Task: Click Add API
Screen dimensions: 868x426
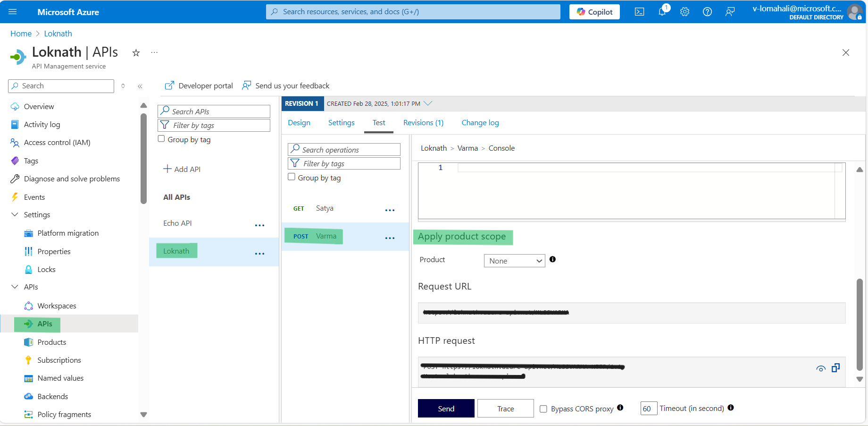Action: click(x=182, y=169)
